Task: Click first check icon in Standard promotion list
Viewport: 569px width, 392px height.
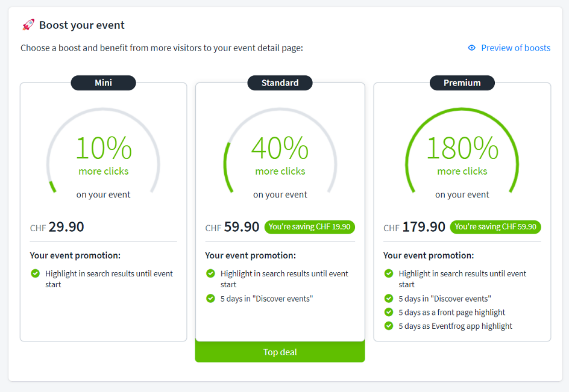Action: point(210,273)
